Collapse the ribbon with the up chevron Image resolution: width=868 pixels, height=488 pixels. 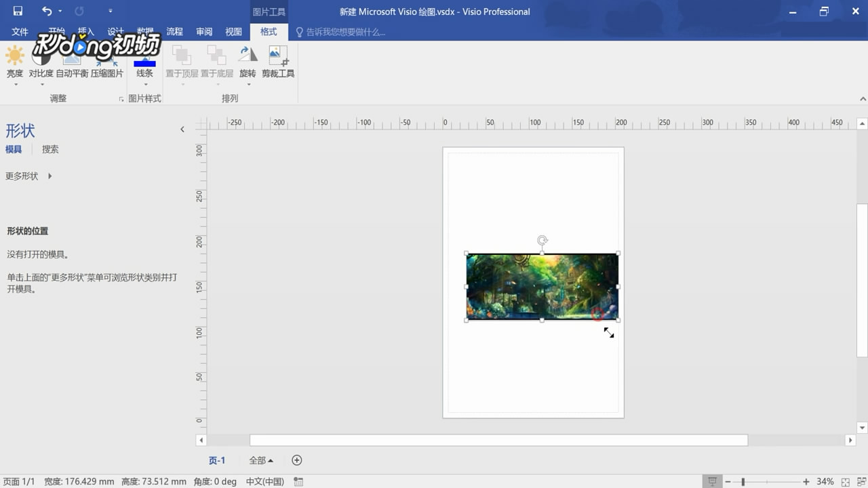[x=863, y=99]
